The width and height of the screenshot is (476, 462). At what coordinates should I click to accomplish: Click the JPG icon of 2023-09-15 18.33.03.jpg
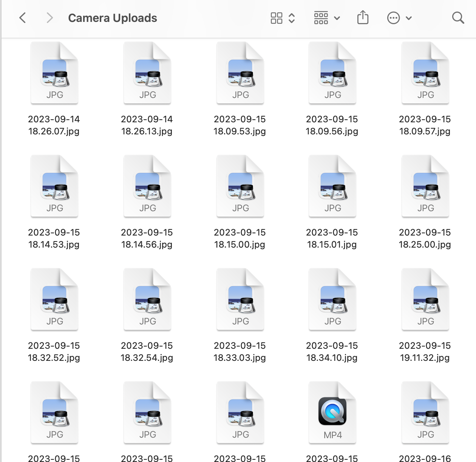click(x=240, y=299)
